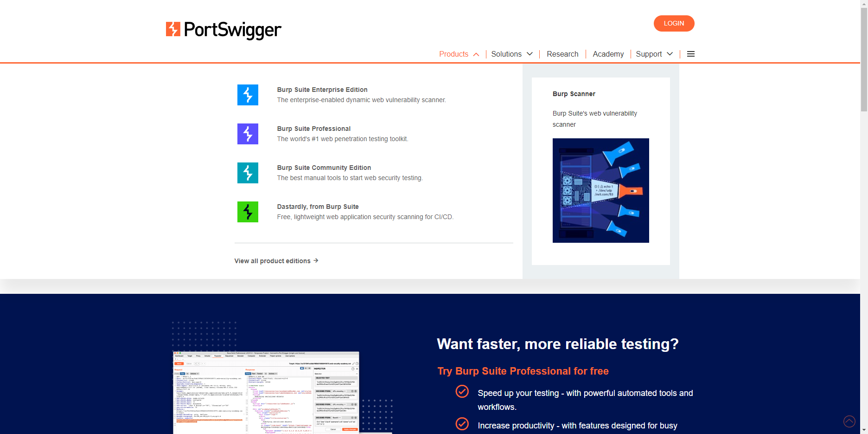The width and height of the screenshot is (868, 434).
Task: Open Burp Suite Professional link
Action: (314, 129)
